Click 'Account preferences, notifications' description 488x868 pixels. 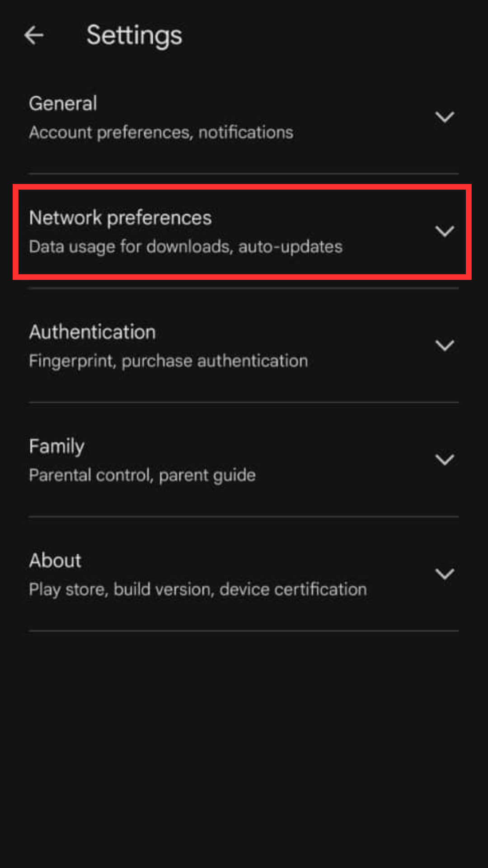pyautogui.click(x=161, y=132)
